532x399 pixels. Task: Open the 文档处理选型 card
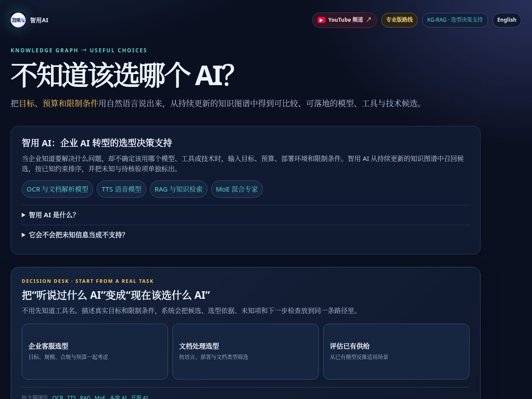click(246, 352)
